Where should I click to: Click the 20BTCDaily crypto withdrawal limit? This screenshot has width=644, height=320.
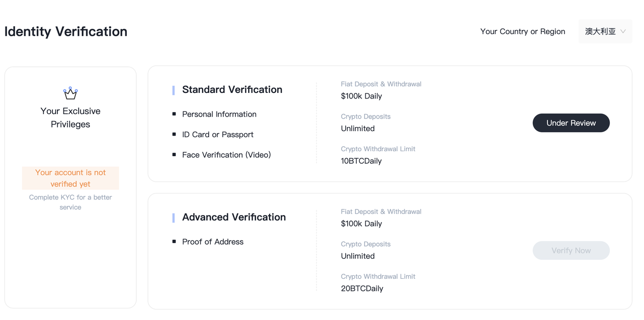tap(362, 288)
